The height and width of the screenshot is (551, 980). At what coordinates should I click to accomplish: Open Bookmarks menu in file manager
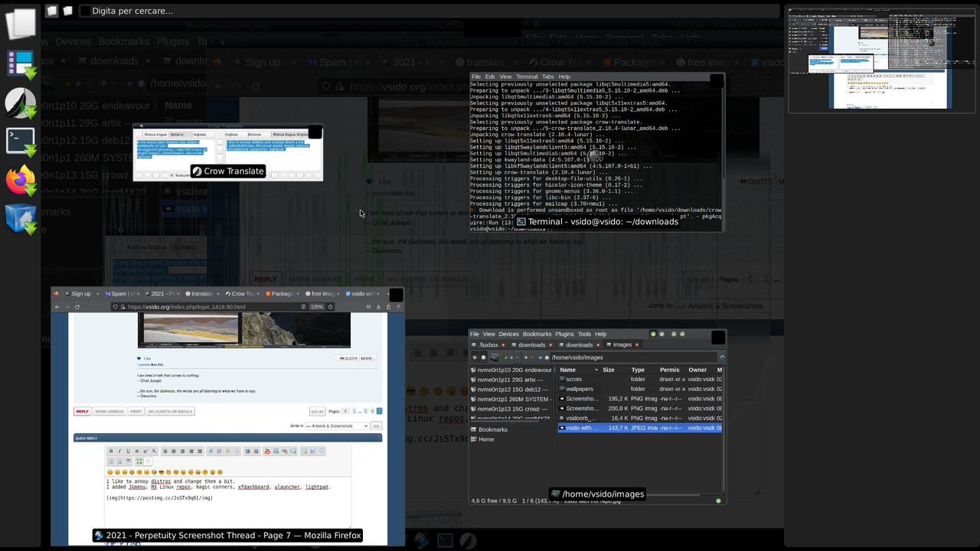537,334
